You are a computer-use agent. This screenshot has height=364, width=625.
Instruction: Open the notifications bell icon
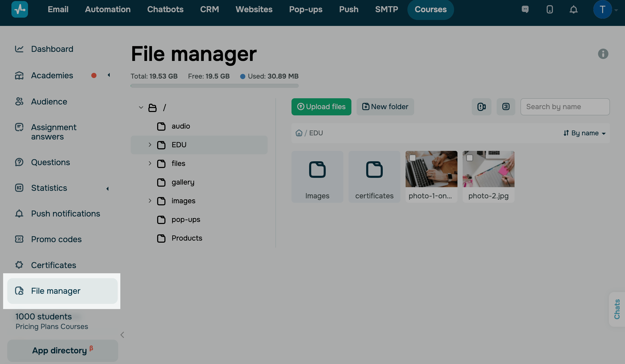573,10
